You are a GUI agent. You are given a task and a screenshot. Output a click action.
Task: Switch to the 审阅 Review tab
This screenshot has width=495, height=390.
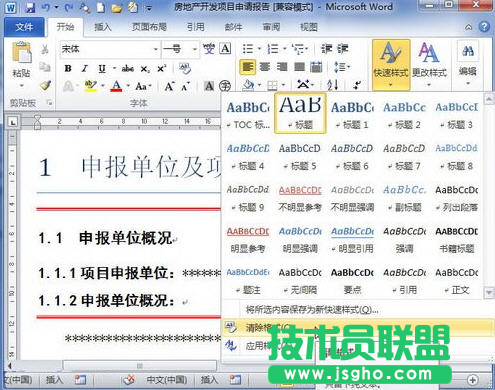pyautogui.click(x=271, y=27)
